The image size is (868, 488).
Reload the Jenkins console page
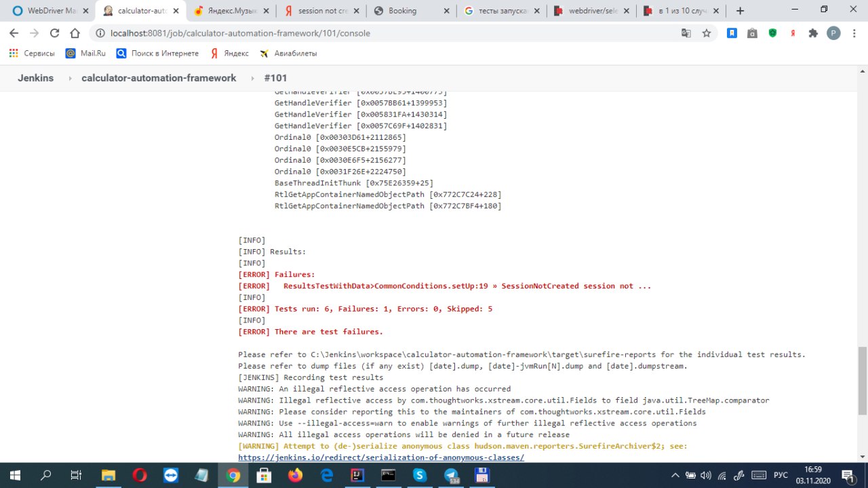[x=55, y=33]
